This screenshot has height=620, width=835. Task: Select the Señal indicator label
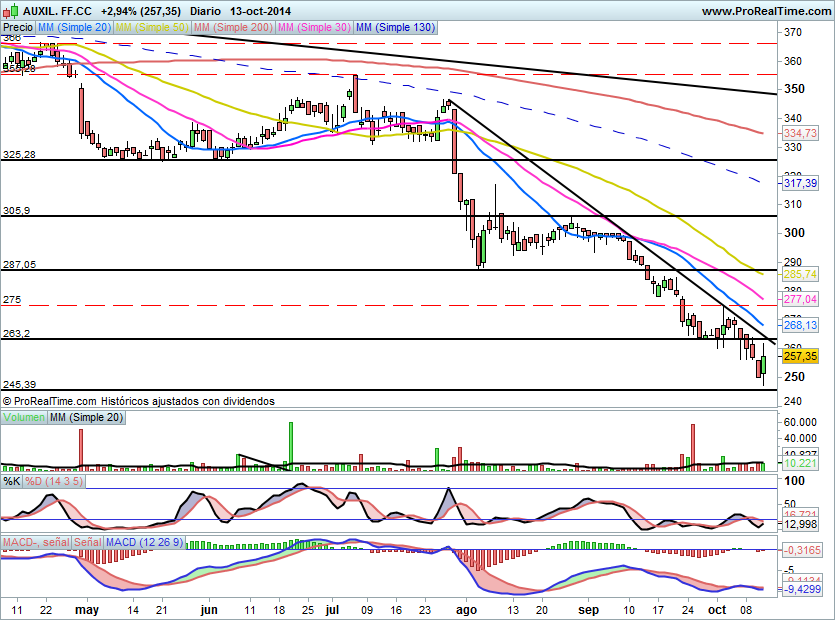88,542
